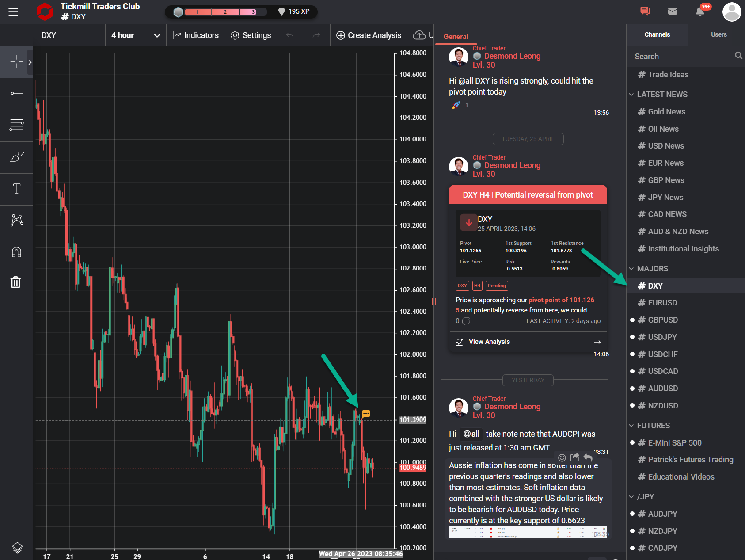Open the 4 hour timeframe dropdown
The width and height of the screenshot is (745, 560).
coord(136,35)
